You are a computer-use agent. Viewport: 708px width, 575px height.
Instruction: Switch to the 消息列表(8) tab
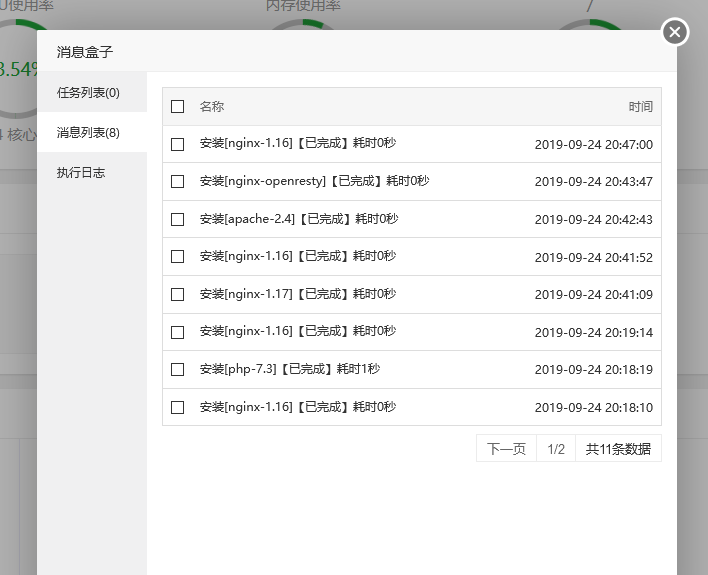[x=92, y=132]
